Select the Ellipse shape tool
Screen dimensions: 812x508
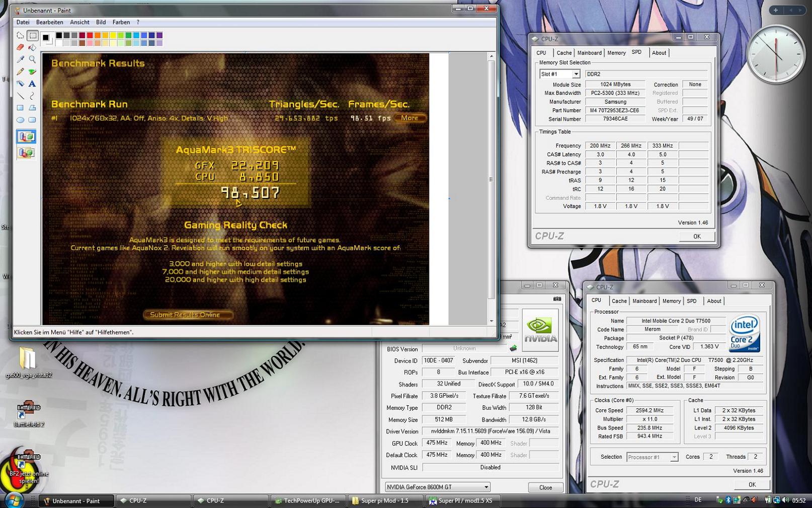point(20,120)
